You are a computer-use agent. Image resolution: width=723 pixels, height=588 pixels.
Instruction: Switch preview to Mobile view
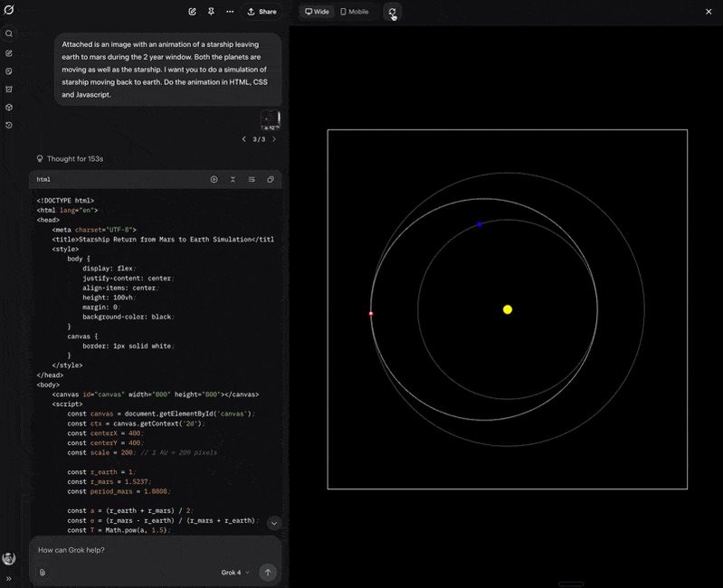[x=355, y=12]
